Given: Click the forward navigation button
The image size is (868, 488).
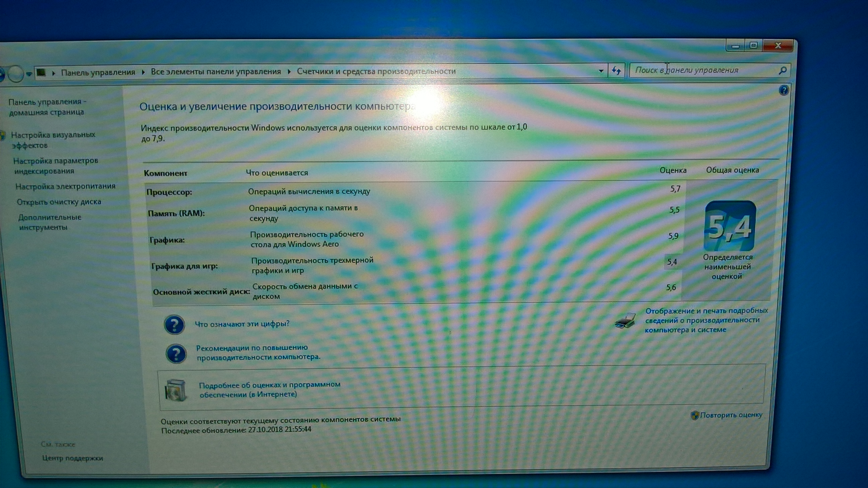Looking at the screenshot, I should point(15,73).
